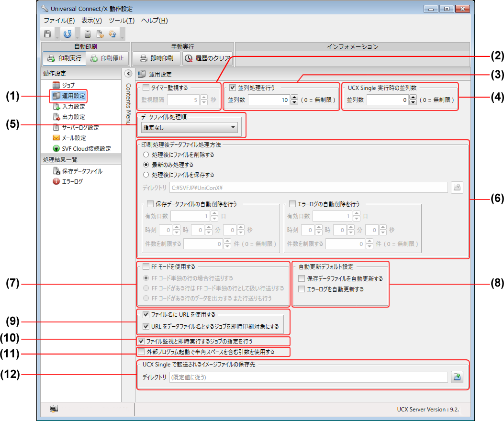Click the UCX Single 並列数 field showing 0
504x421 pixels.
pyautogui.click(x=387, y=100)
